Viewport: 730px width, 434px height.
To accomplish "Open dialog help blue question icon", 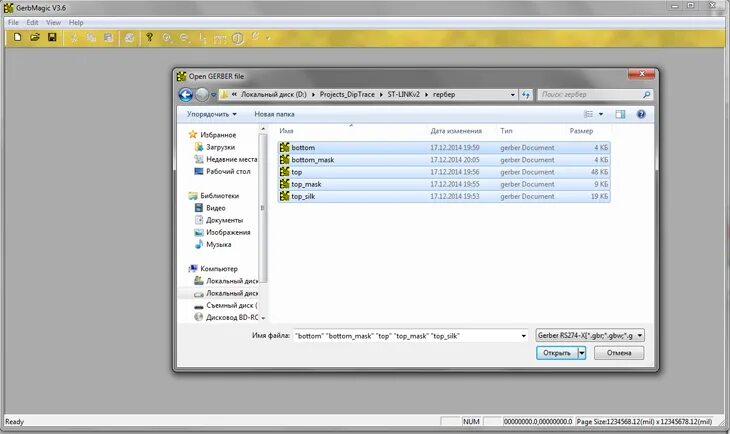I will [x=641, y=114].
